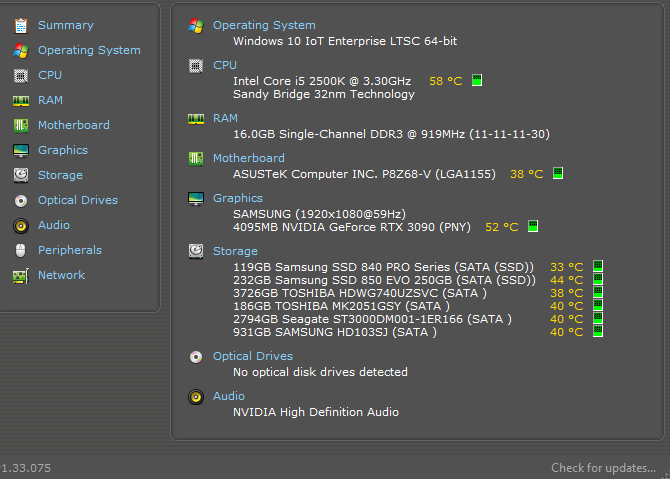Viewport: 670px width, 479px height.
Task: Click the Optical Drives disc icon in summary panel
Action: click(x=196, y=357)
